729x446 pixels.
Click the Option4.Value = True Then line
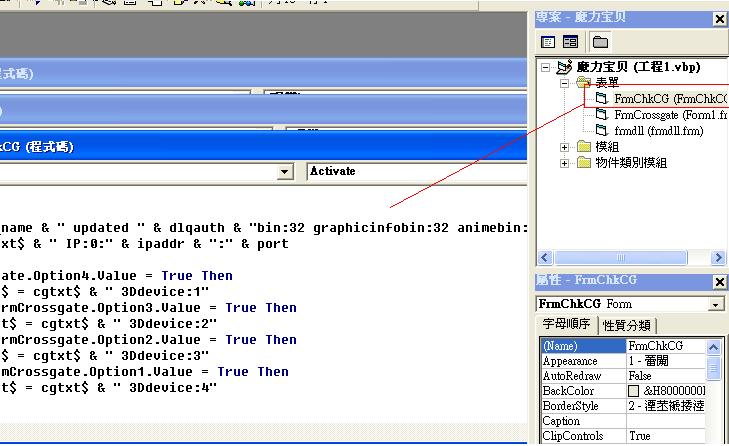click(x=117, y=276)
